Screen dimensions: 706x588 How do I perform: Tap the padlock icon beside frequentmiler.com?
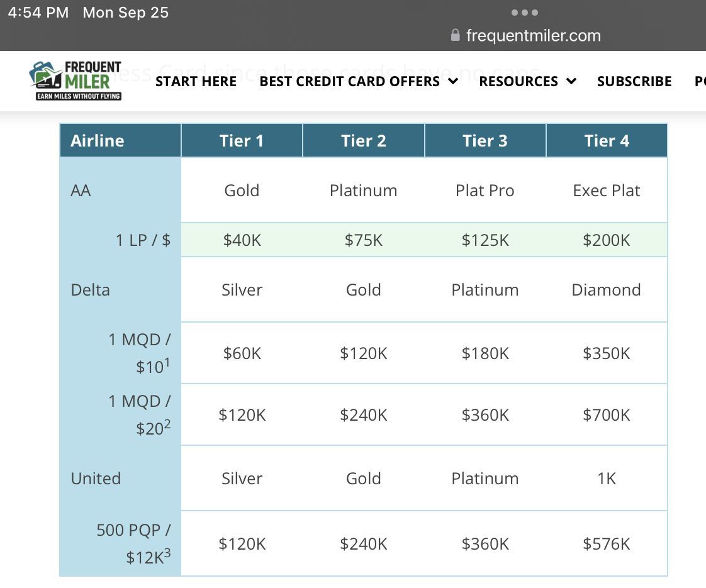click(455, 35)
